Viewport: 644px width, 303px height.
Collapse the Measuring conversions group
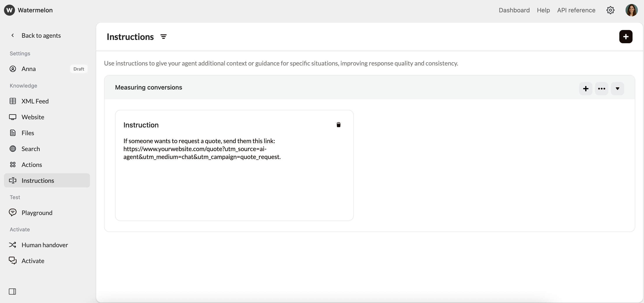click(618, 89)
